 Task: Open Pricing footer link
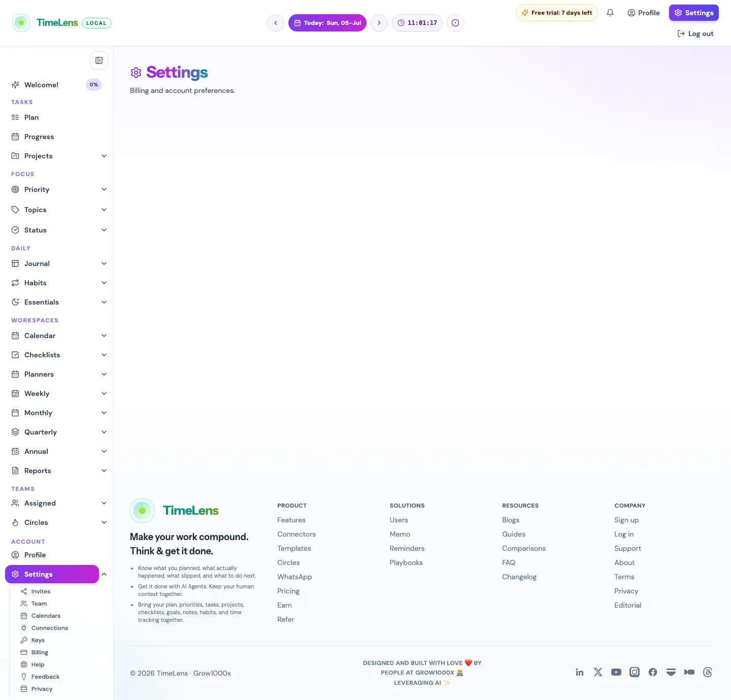(288, 591)
